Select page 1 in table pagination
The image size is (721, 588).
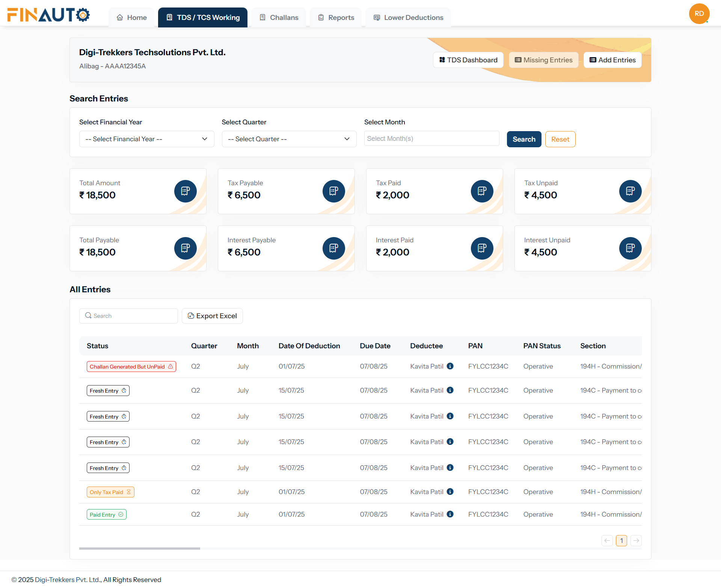click(x=621, y=541)
